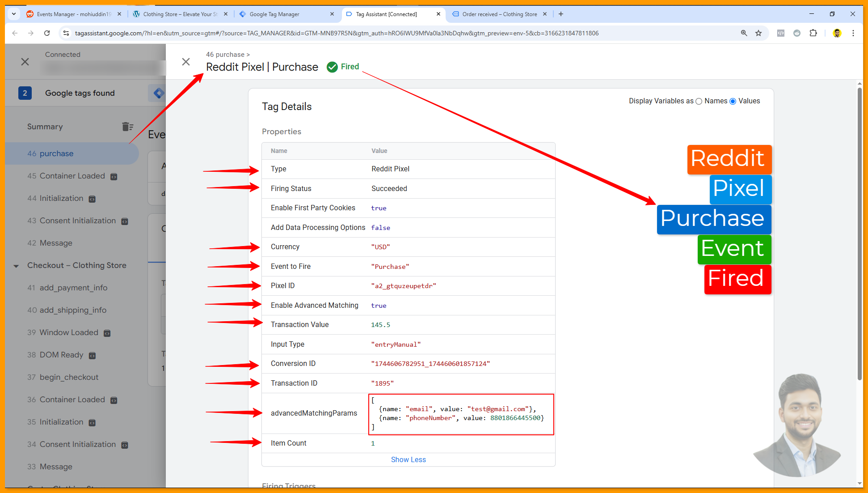This screenshot has height=493, width=868.
Task: Click the zoom magnifier icon in address bar
Action: click(x=744, y=33)
